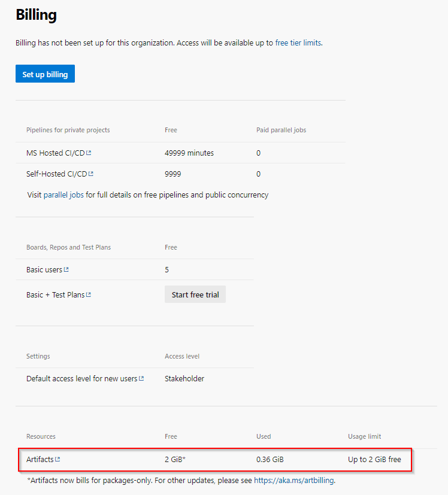The height and width of the screenshot is (495, 448).
Task: Click the Up to 2 GiB free usage limit
Action: 374,460
